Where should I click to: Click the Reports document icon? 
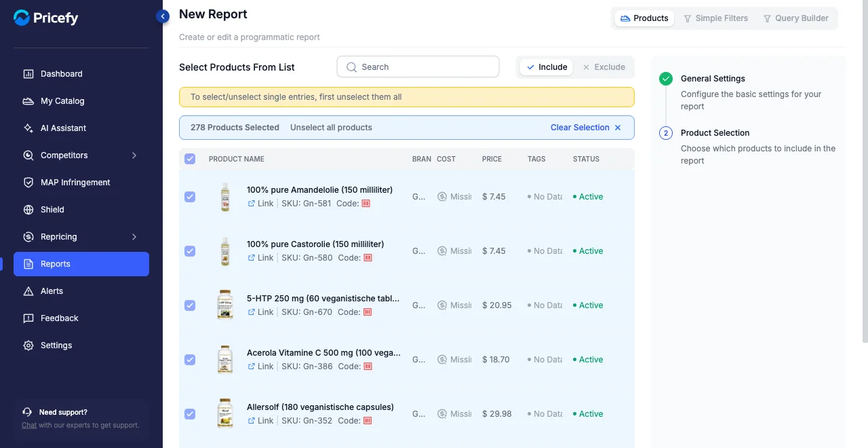(x=28, y=264)
